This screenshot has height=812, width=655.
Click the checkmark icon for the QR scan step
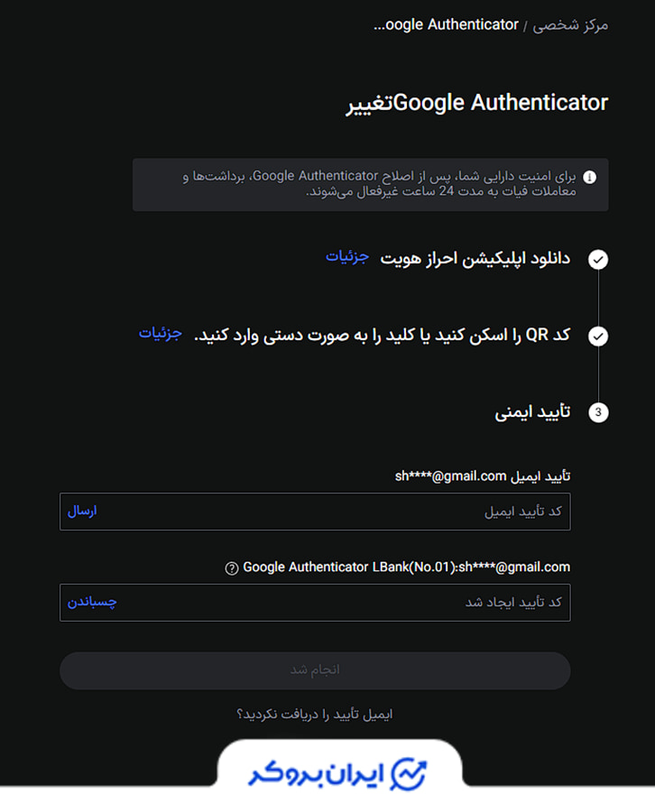(598, 337)
